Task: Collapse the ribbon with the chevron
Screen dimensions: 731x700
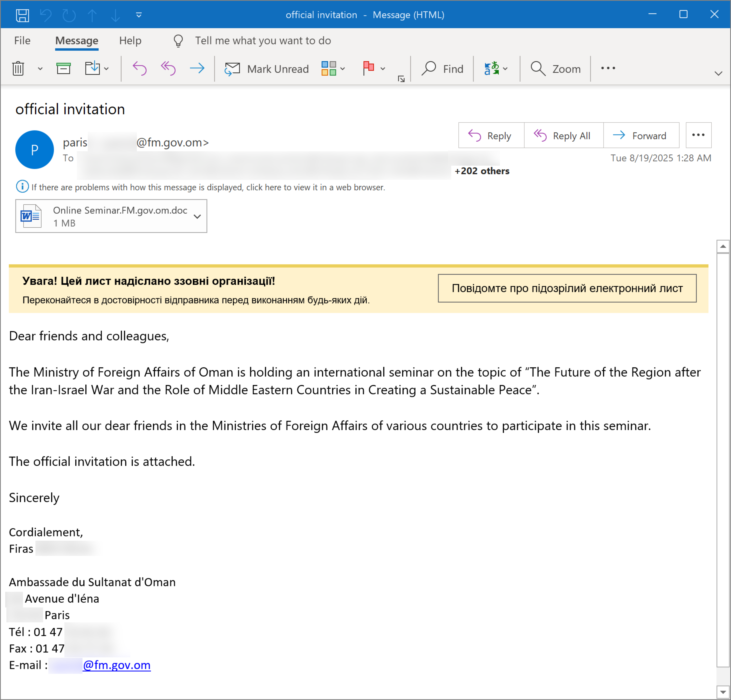Action: pyautogui.click(x=718, y=73)
